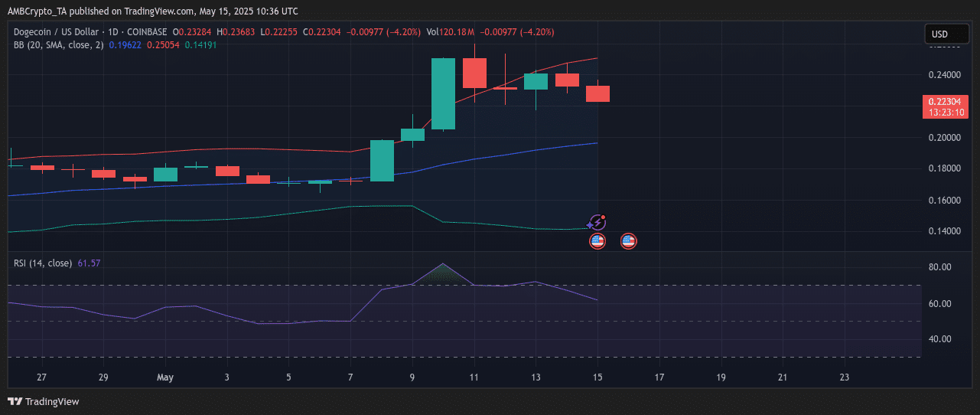980x415 pixels.
Task: Click the blue middle SMA basis line
Action: coord(505,154)
